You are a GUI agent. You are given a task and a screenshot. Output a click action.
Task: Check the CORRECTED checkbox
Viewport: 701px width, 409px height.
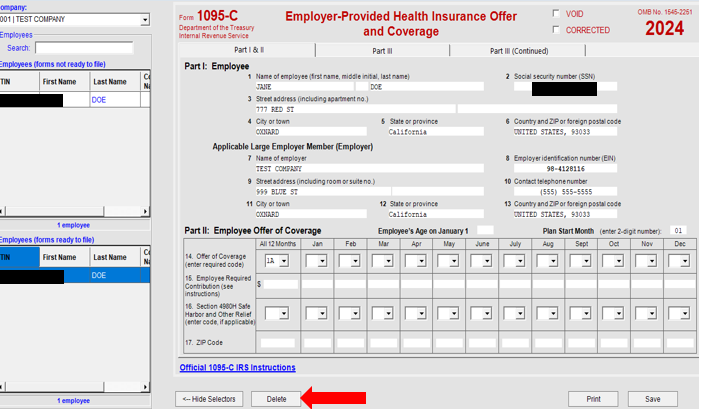coord(556,30)
